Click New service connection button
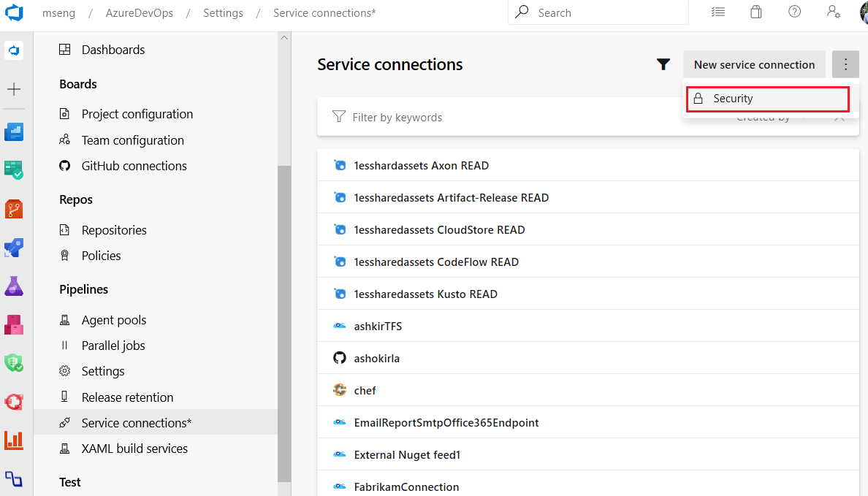Screen dimensions: 868x496 pos(754,65)
